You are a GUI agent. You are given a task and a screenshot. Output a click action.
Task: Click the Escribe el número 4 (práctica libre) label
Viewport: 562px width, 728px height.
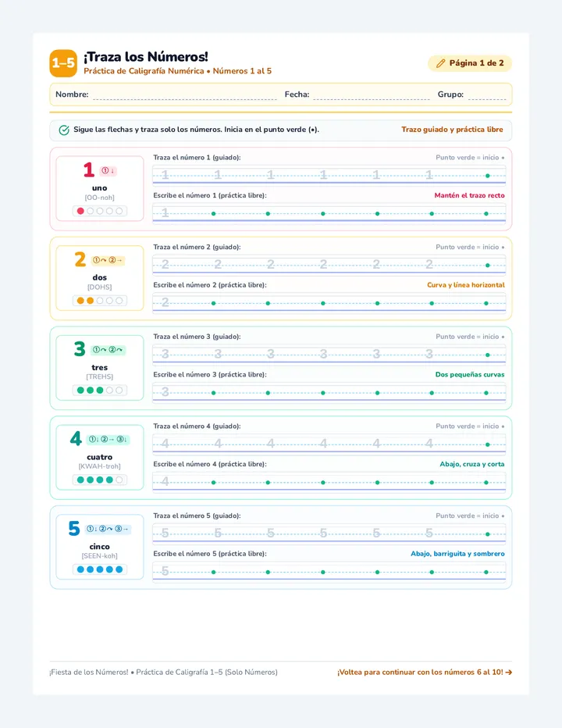click(x=210, y=464)
